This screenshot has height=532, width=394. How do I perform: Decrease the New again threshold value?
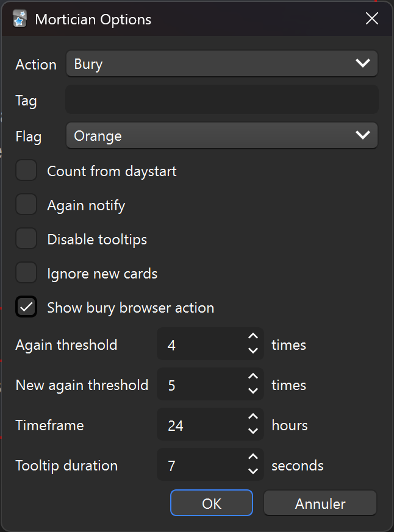pos(253,391)
